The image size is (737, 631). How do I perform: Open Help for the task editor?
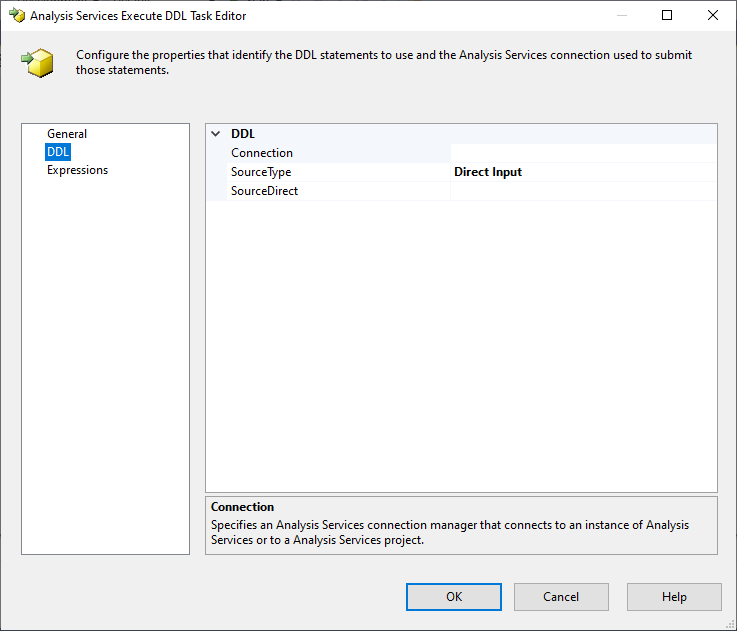pyautogui.click(x=674, y=597)
